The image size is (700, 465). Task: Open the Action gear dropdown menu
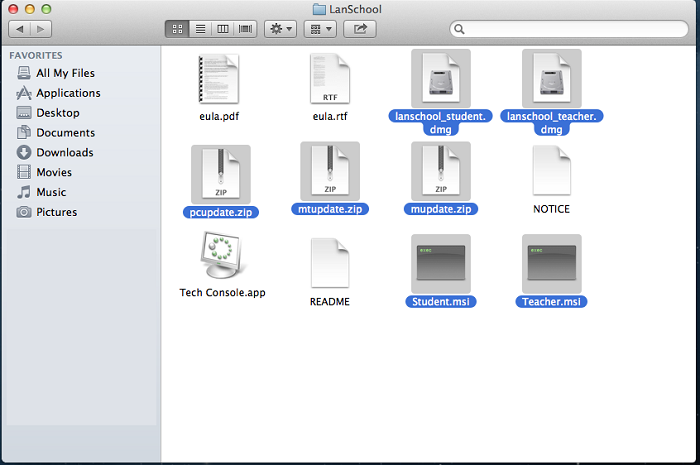(x=280, y=29)
